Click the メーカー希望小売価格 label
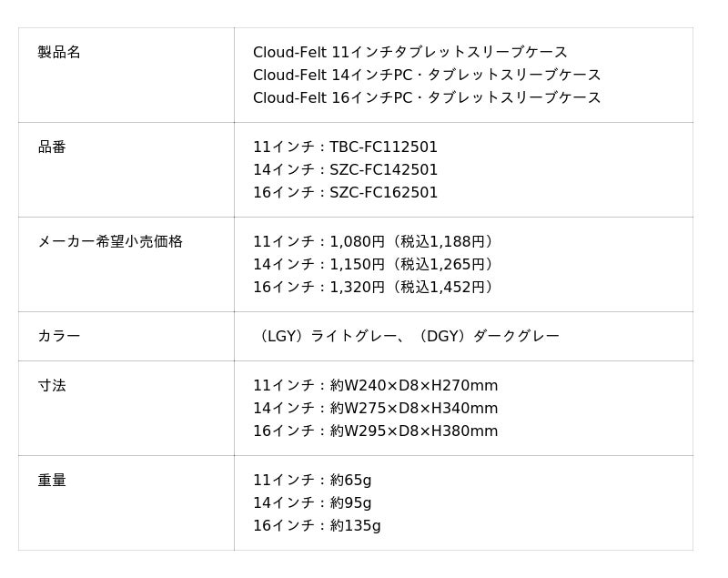 pos(110,242)
